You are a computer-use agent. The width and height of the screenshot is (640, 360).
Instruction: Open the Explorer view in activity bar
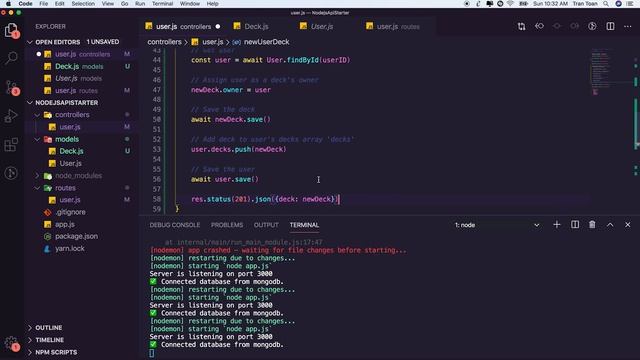pyautogui.click(x=11, y=31)
